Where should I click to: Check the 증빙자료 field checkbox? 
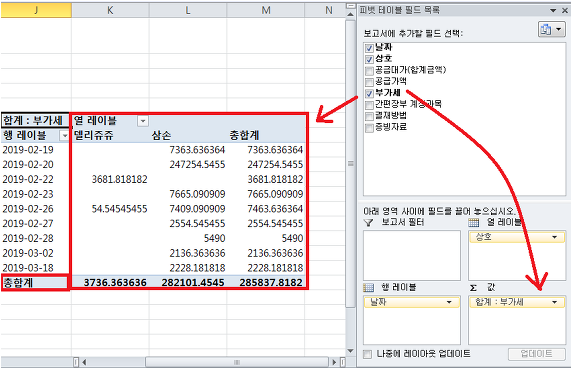[369, 127]
